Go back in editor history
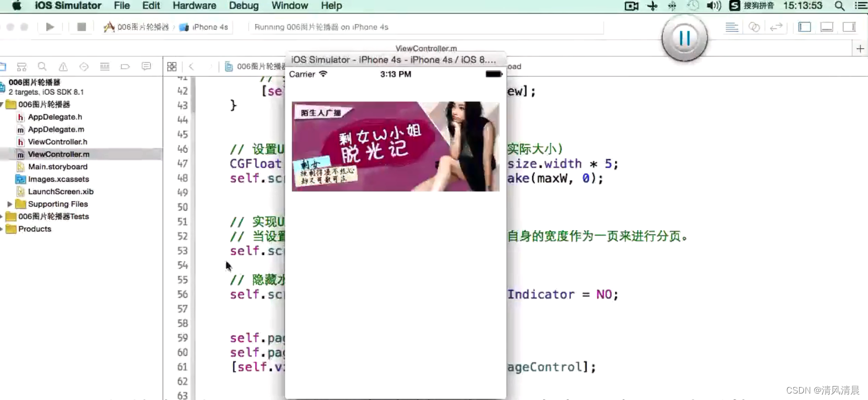 [x=192, y=67]
